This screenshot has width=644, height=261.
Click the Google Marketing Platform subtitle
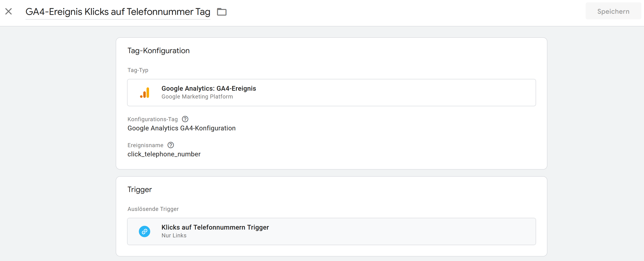pyautogui.click(x=197, y=97)
